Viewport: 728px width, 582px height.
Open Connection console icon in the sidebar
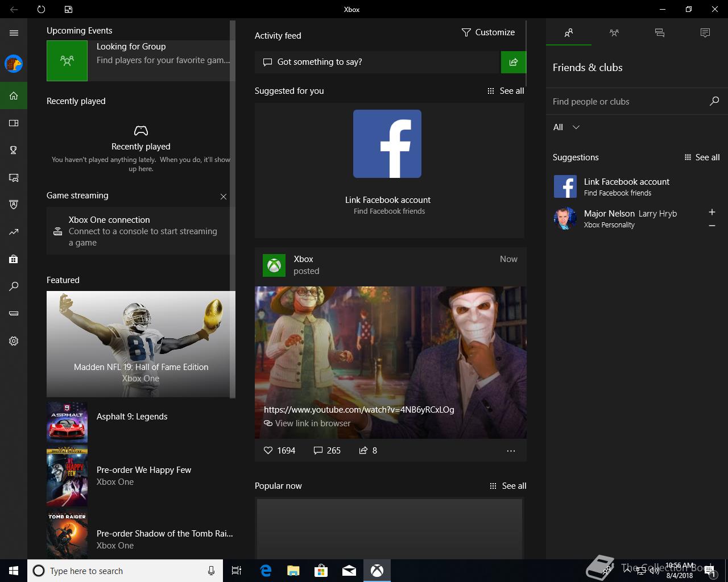pos(14,314)
